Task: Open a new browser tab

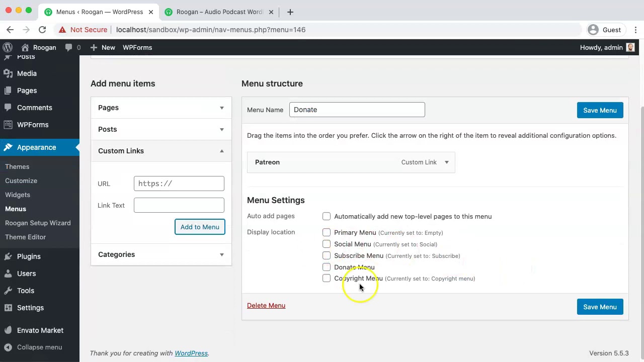Action: point(290,12)
